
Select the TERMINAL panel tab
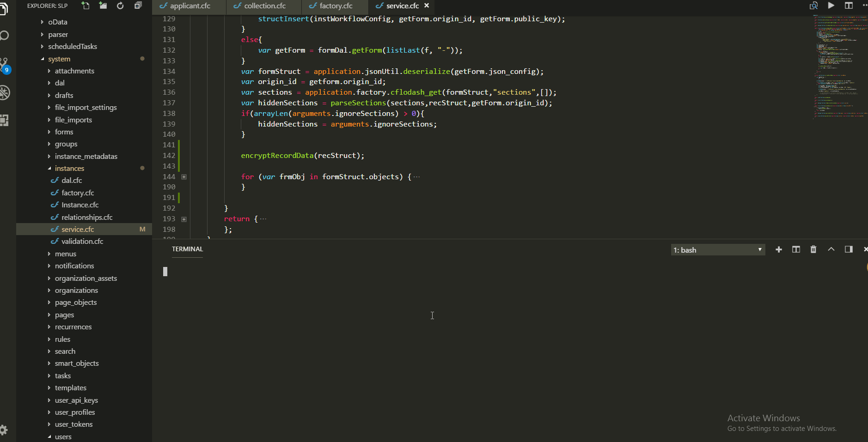[187, 249]
